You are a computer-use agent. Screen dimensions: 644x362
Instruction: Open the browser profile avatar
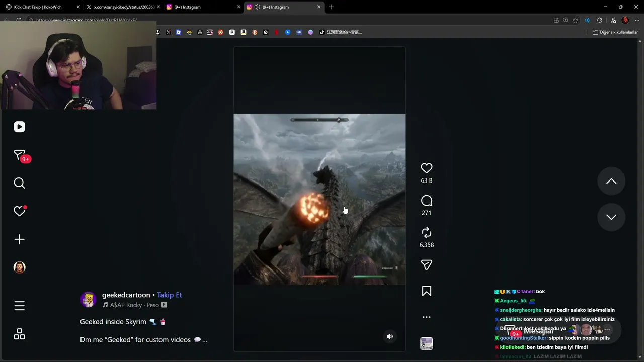(x=625, y=20)
